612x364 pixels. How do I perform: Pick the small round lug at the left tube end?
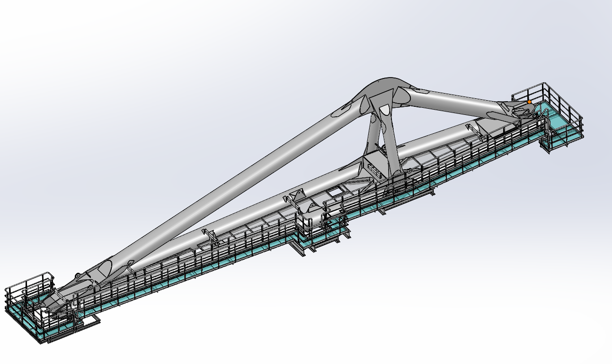click(x=76, y=275)
